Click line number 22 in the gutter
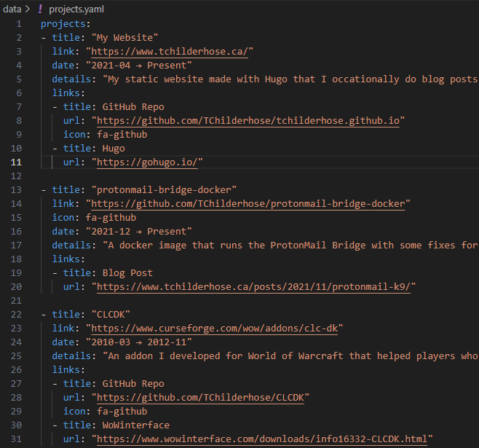 (x=16, y=315)
